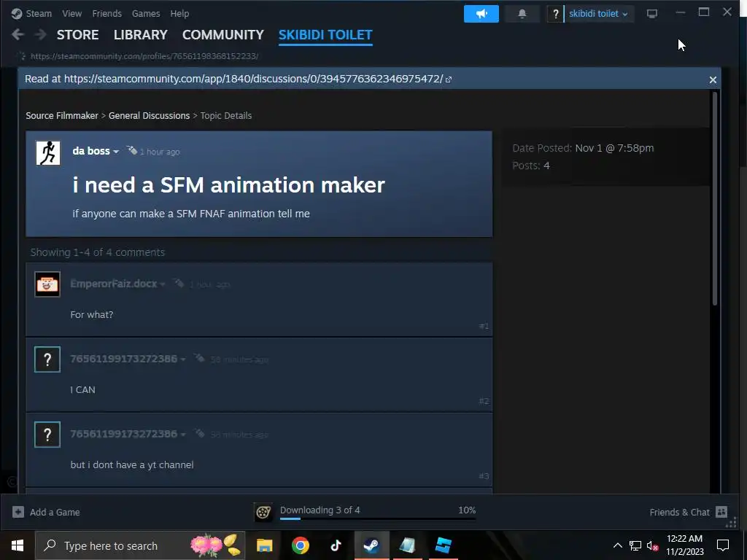The height and width of the screenshot is (560, 747).
Task: Click the question mark help icon
Action: tap(555, 14)
